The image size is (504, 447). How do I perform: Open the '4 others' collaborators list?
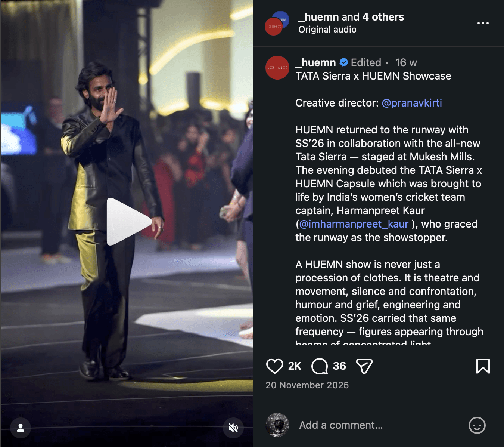(383, 17)
